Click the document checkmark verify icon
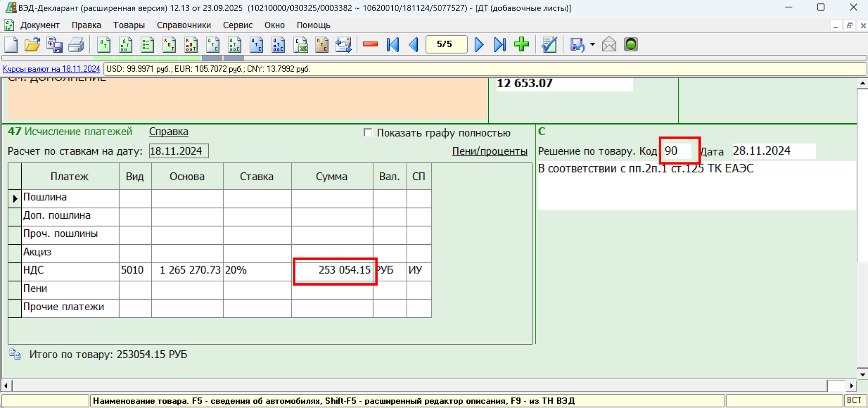Image resolution: width=868 pixels, height=408 pixels. click(549, 45)
